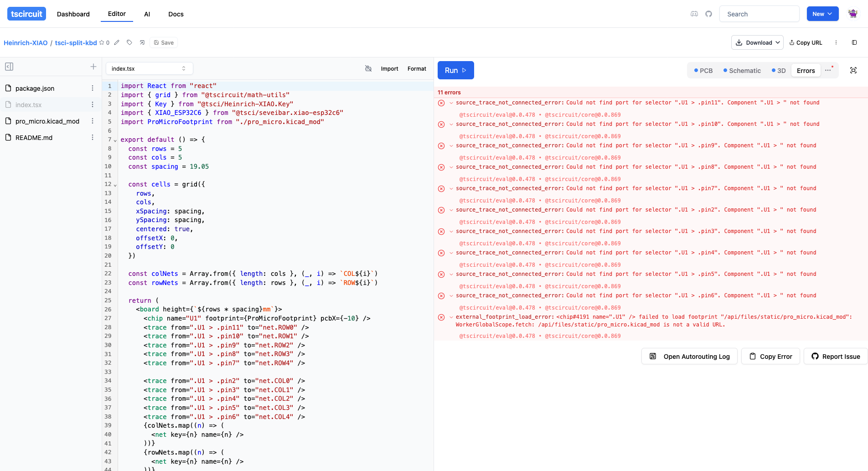Fold the grid call block at line 12
868x471 pixels.
[x=115, y=185]
